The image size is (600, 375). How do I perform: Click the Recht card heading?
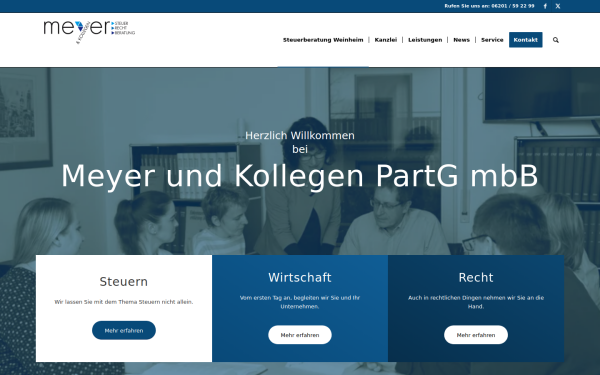point(476,277)
